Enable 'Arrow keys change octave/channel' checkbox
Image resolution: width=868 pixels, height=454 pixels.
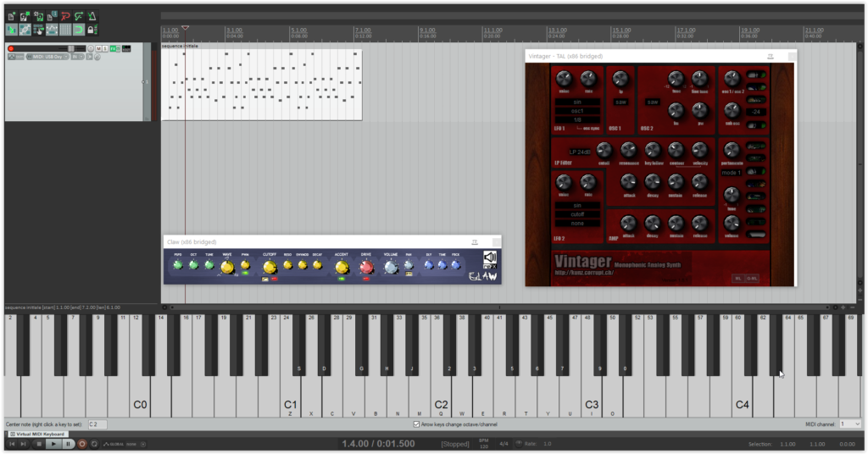pos(416,424)
